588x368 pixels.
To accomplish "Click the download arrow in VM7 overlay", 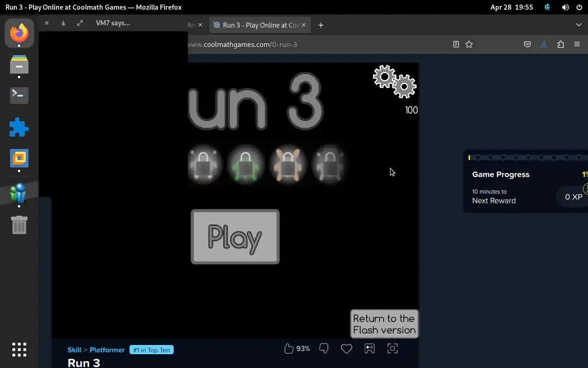I will (x=63, y=23).
